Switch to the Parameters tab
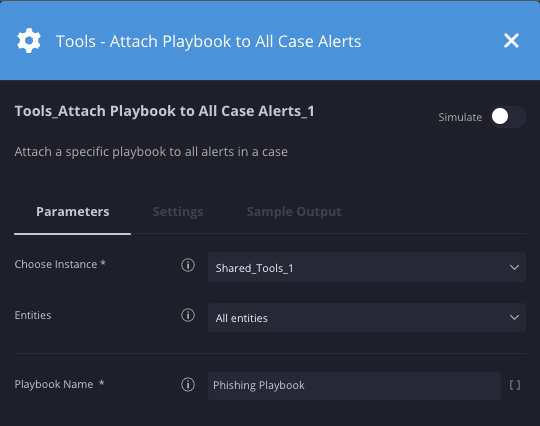Screen dimensions: 540x426 click(73, 212)
